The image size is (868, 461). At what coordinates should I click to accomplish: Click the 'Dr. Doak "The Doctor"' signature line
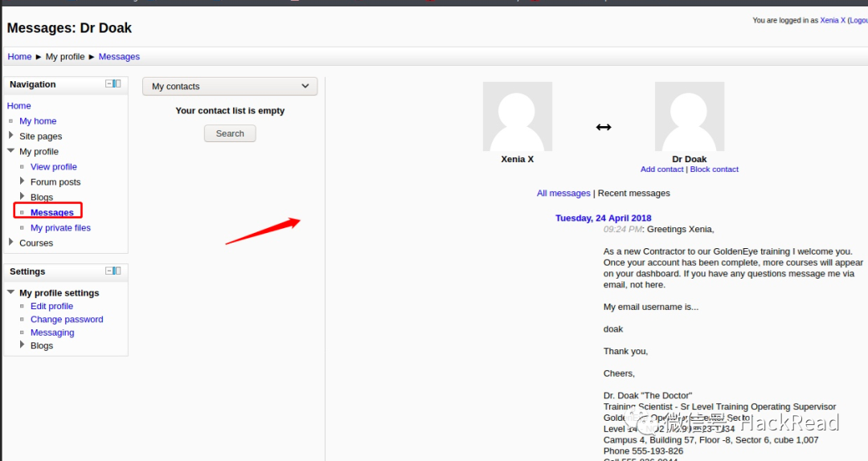tap(648, 396)
